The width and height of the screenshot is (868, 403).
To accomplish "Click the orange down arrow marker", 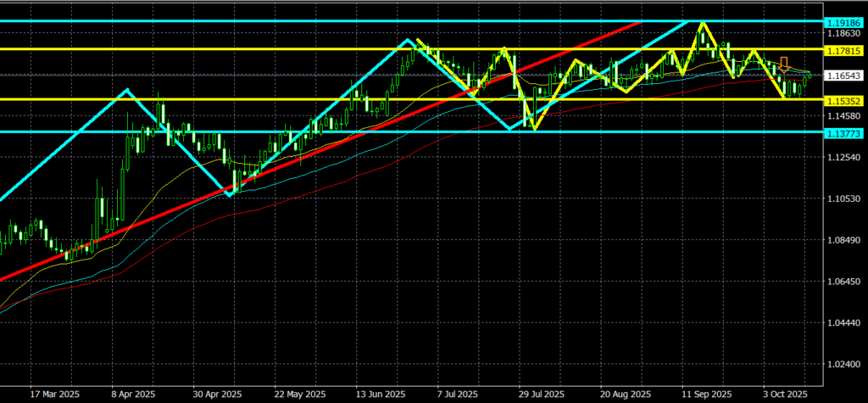I will pos(785,63).
